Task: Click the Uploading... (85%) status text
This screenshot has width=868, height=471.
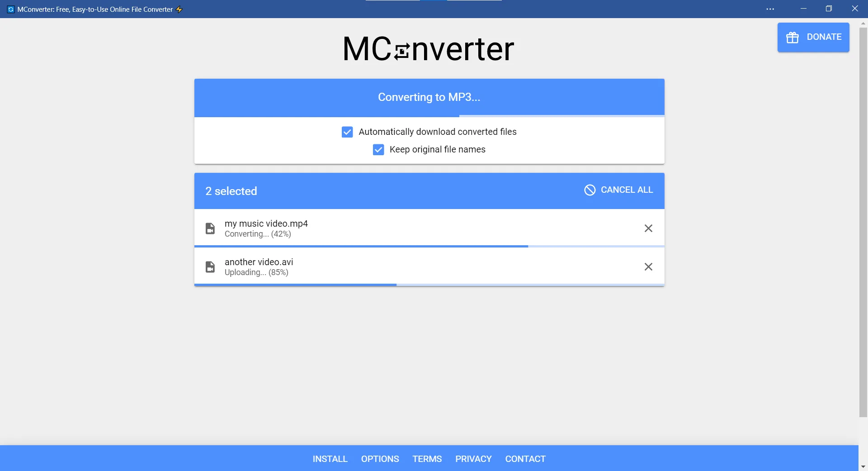Action: pos(256,272)
